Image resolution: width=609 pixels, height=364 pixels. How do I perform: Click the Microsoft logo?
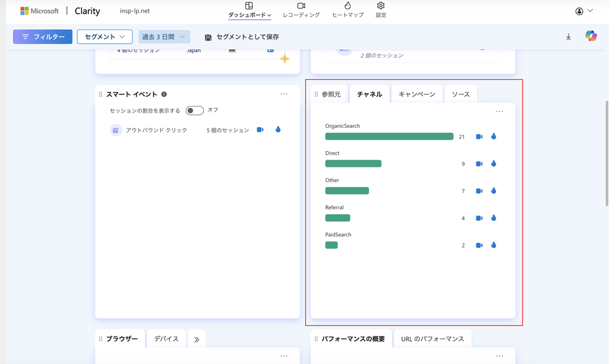click(24, 11)
